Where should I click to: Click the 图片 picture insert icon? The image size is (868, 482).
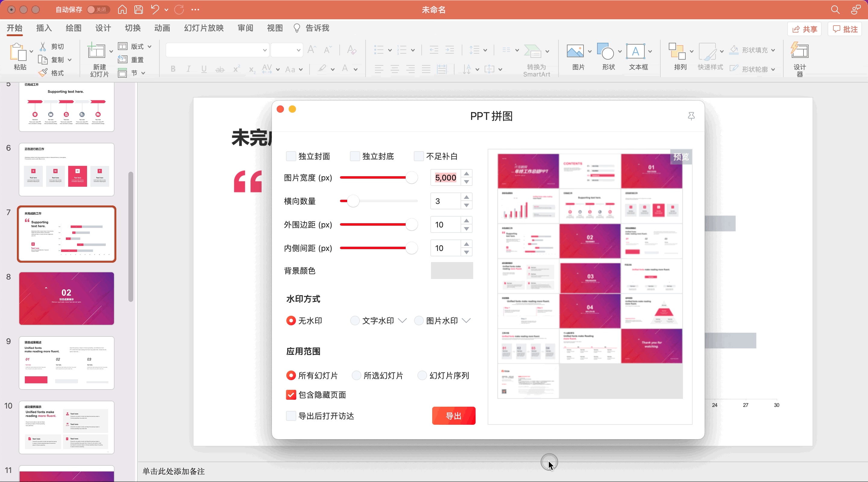[x=575, y=51]
